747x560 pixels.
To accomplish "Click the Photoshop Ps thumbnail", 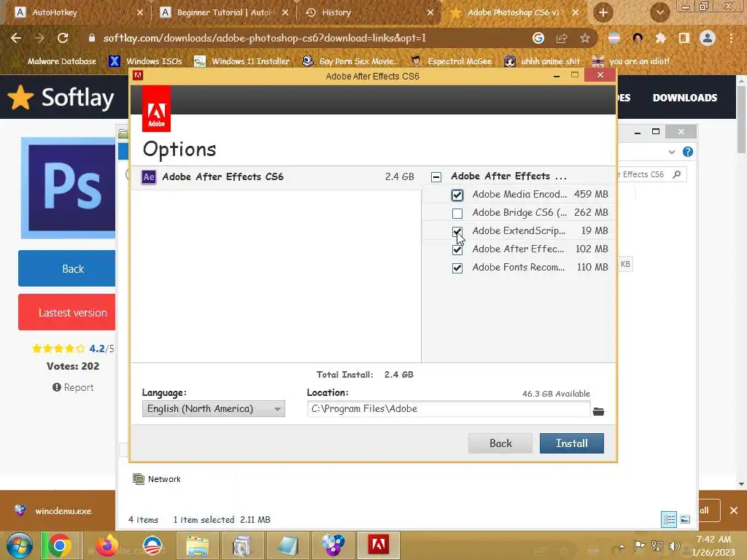I will pos(68,188).
